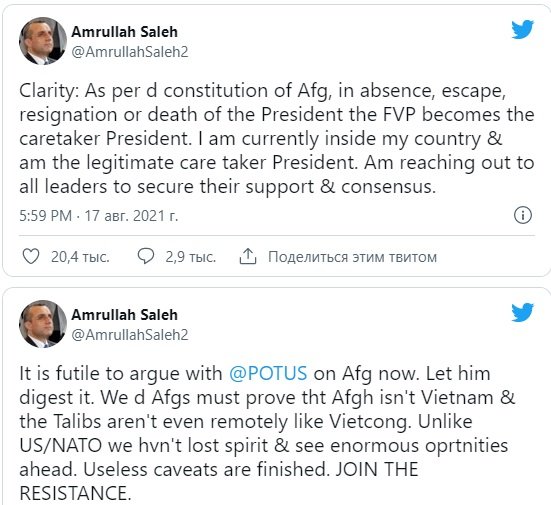Click the 20,4 тыс. likes count
Screen dimensions: 551x505
click(x=80, y=257)
